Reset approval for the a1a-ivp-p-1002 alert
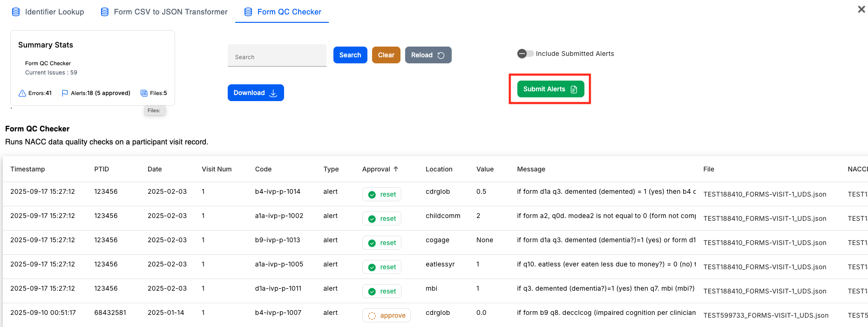The width and height of the screenshot is (868, 327). 382,218
